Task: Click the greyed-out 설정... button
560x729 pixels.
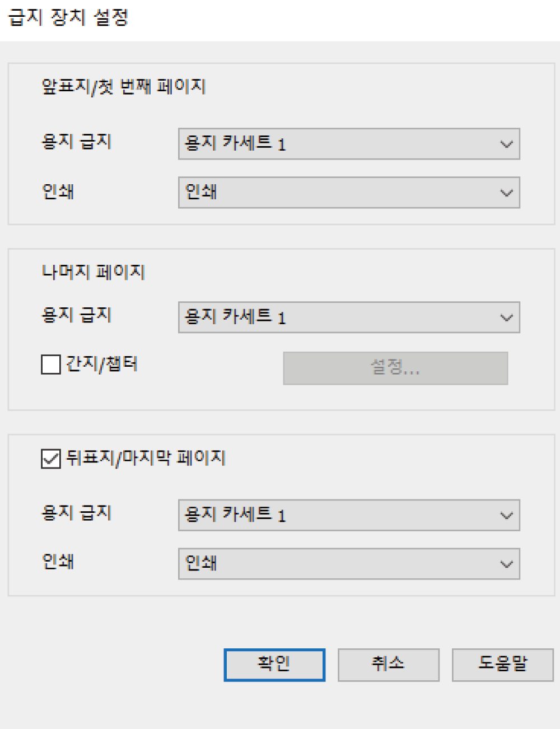Action: click(x=395, y=368)
